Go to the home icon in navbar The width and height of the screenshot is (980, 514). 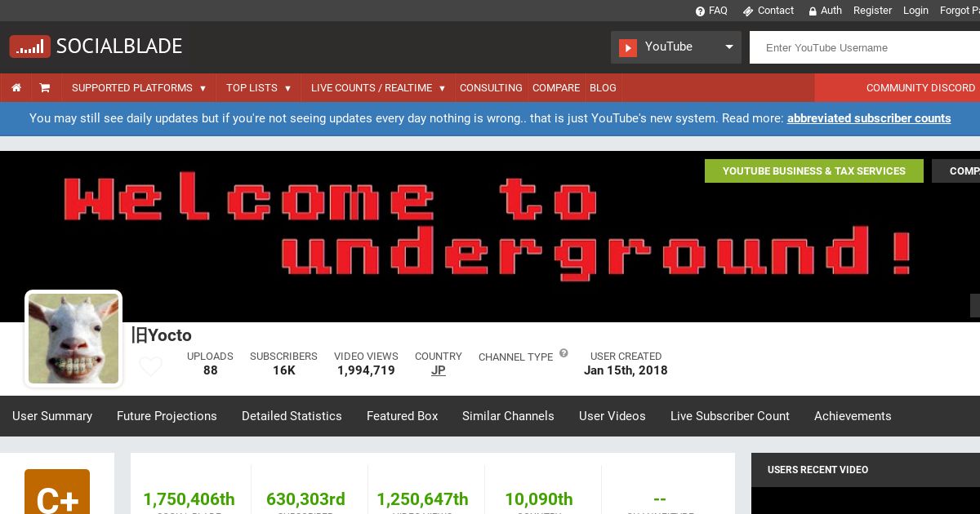pyautogui.click(x=16, y=88)
